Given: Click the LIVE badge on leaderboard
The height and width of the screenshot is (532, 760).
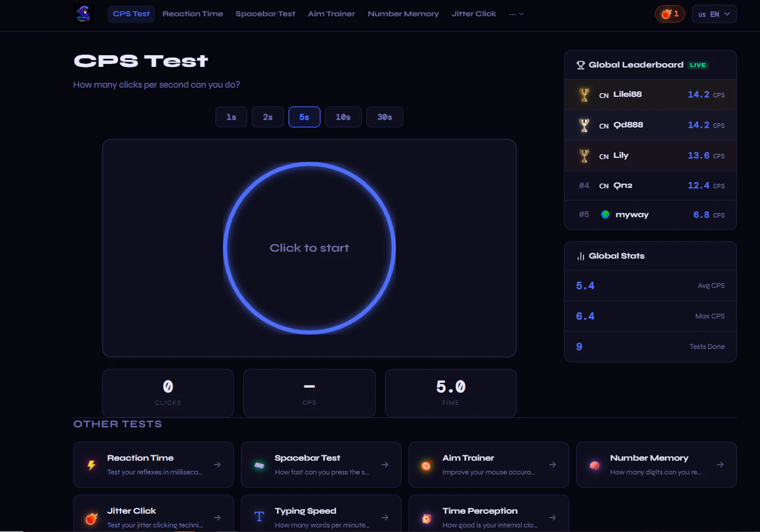Looking at the screenshot, I should [x=698, y=65].
